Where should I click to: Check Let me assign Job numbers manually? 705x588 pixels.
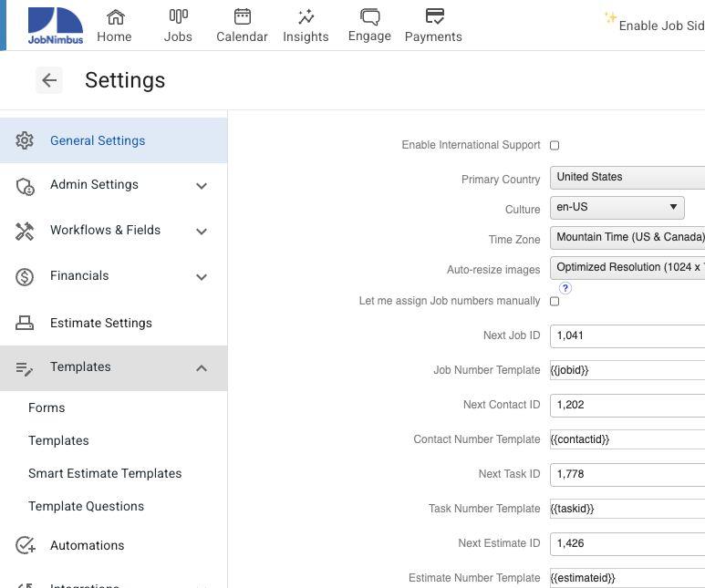point(555,301)
